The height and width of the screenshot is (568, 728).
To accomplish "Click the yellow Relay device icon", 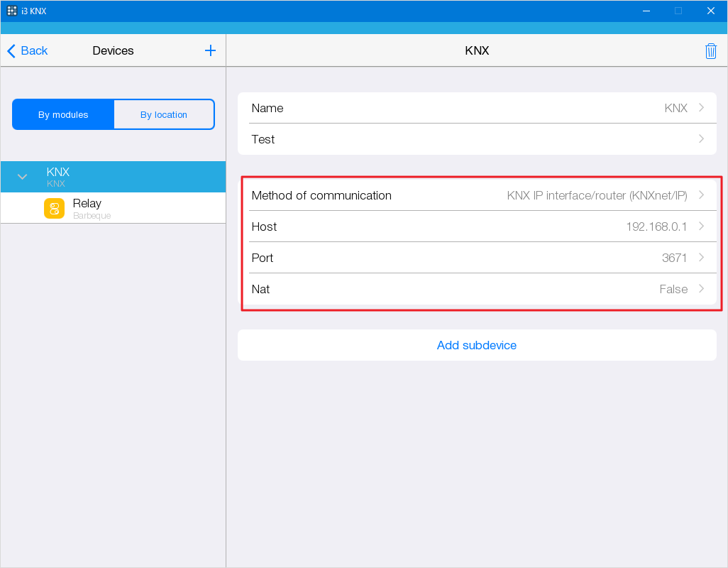I will (x=54, y=209).
